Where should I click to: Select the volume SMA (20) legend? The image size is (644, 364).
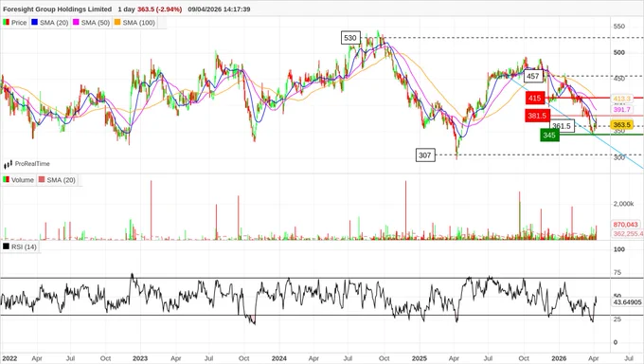(57, 180)
